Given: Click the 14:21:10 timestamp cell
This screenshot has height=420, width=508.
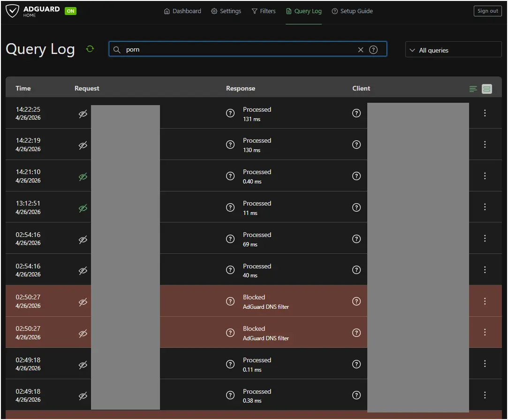Looking at the screenshot, I should (x=28, y=176).
